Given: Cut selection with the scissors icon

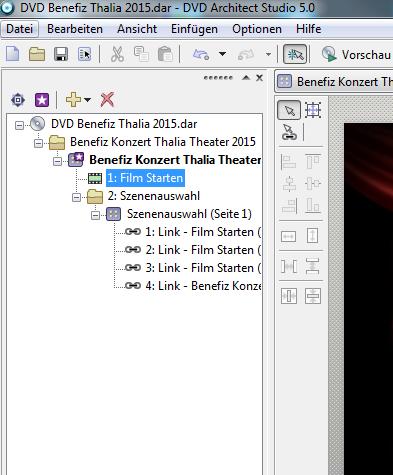Looking at the screenshot, I should tap(117, 54).
